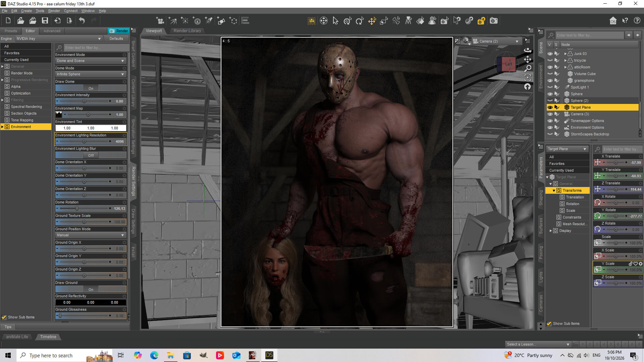Screen dimensions: 644x362
Task: Click the Undo arrow icon
Action: 82,21
